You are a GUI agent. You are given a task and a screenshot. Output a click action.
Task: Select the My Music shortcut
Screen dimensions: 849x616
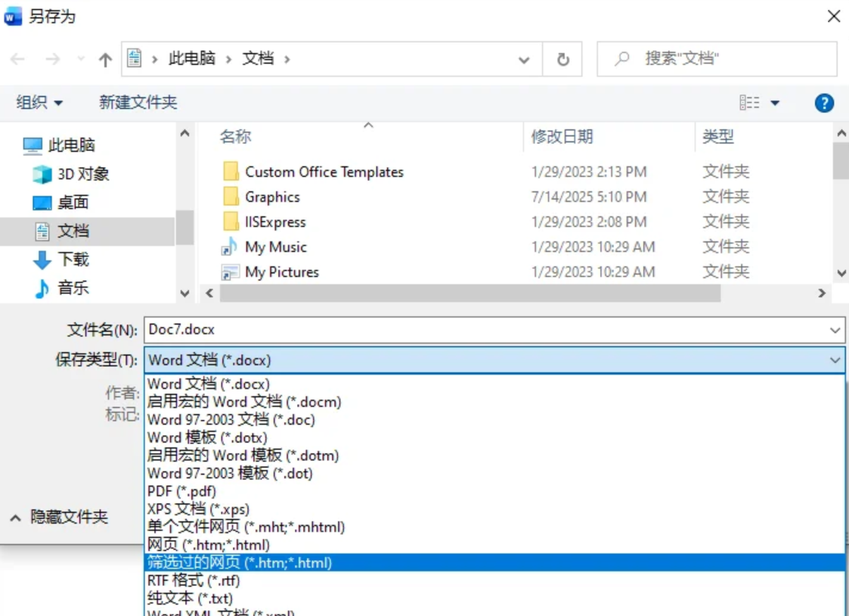(276, 247)
